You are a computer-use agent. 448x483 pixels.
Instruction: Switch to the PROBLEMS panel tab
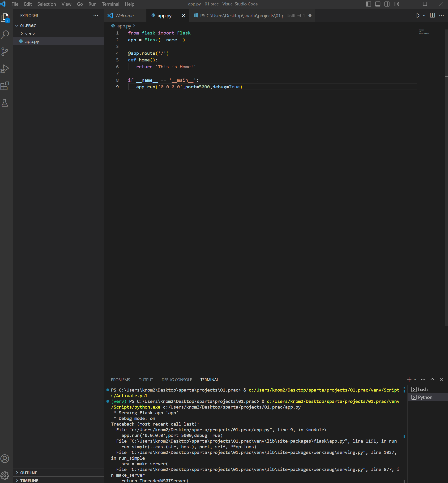click(x=120, y=380)
